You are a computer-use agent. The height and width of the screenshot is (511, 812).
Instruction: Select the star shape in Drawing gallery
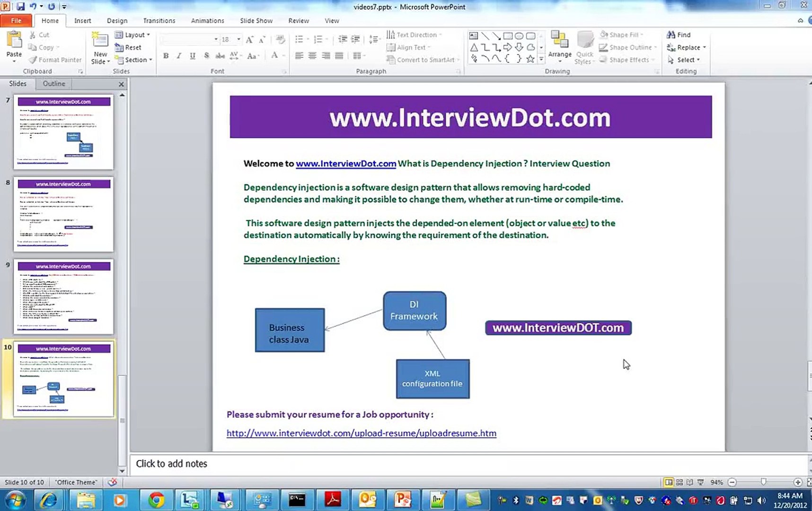(x=530, y=59)
